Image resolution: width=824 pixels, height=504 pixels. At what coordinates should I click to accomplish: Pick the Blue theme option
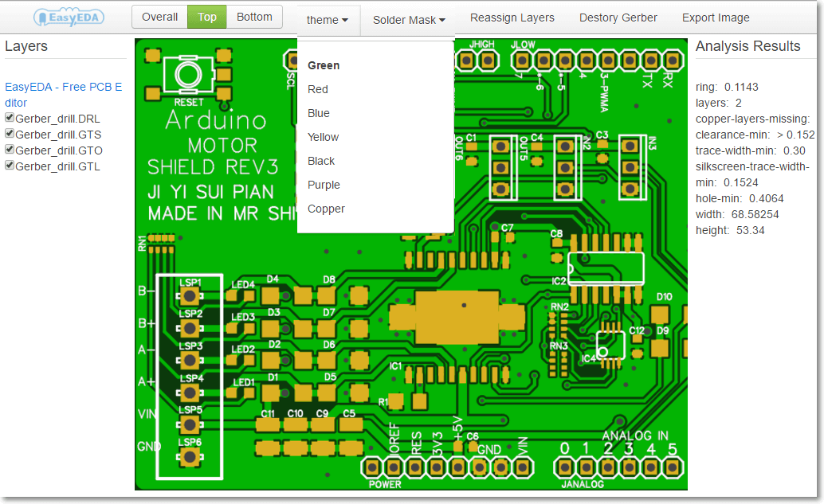point(318,113)
